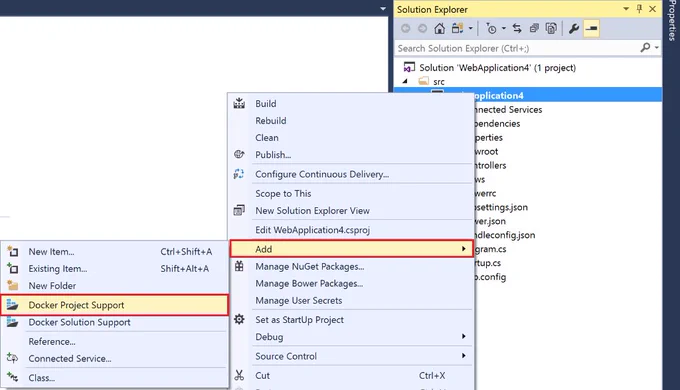Click the Docker Solution Support icon

(13, 322)
